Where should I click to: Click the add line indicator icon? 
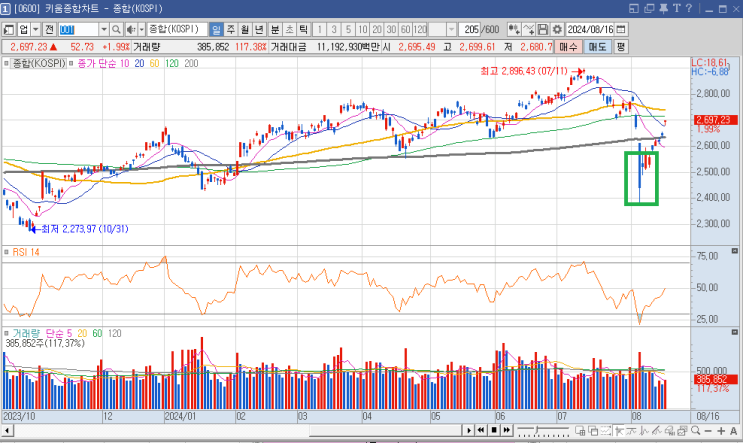click(x=528, y=29)
